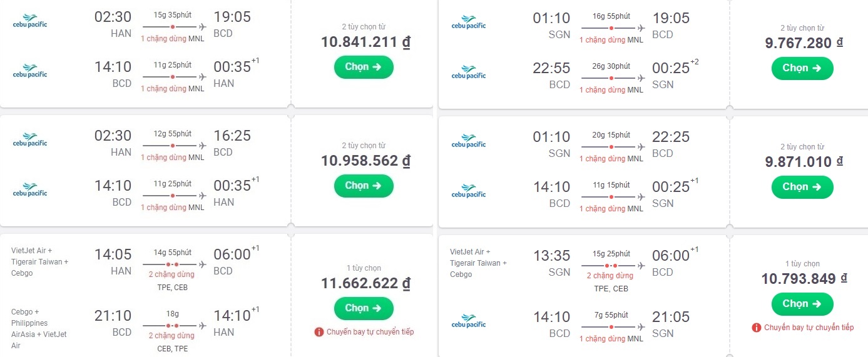Click Cebu Pacific logo on 7g 55phút return
868x357 pixels.
click(469, 322)
